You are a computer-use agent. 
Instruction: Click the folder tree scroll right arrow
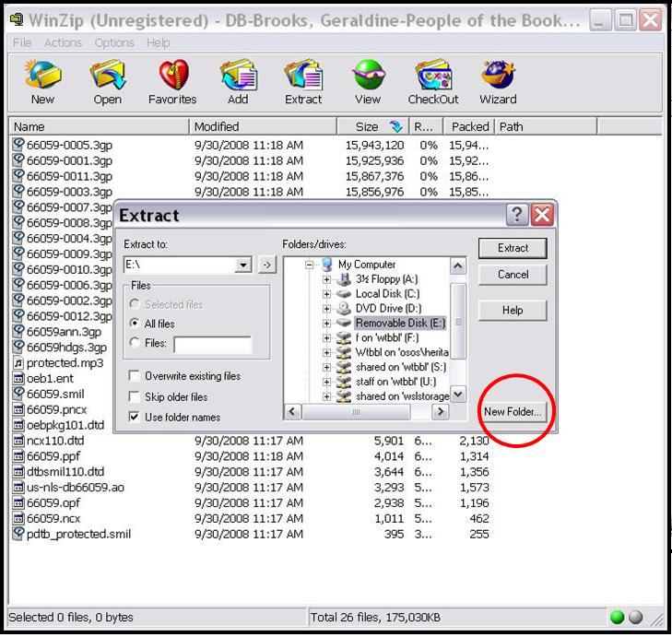point(440,412)
